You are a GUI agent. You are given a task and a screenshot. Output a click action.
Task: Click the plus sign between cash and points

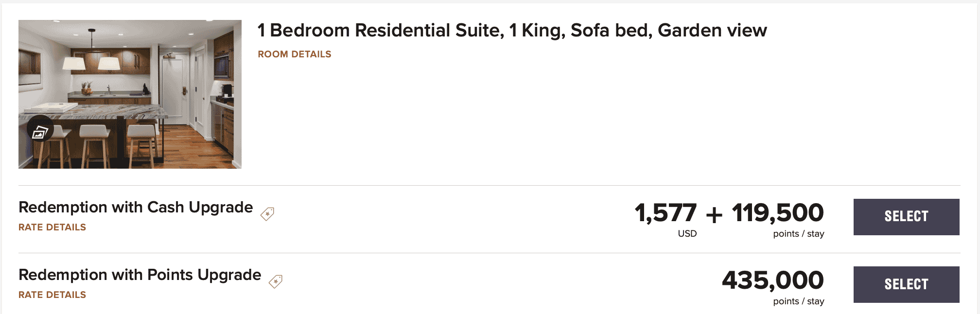(x=714, y=214)
